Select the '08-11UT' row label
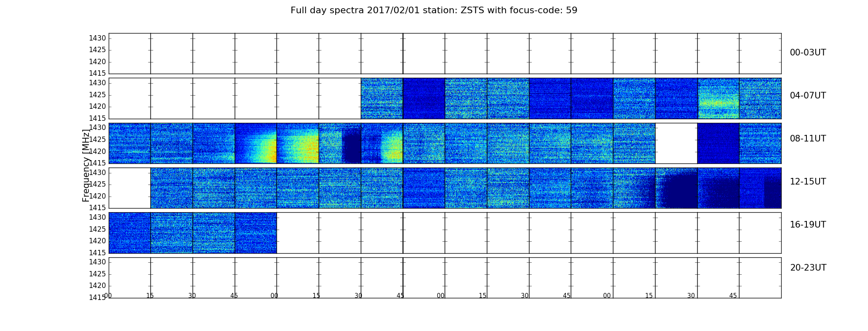Screen dimensions: 868x331 click(x=808, y=139)
